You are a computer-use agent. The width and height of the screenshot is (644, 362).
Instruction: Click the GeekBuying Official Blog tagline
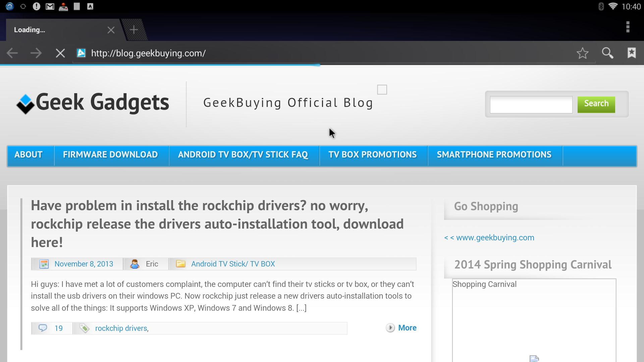pyautogui.click(x=288, y=103)
